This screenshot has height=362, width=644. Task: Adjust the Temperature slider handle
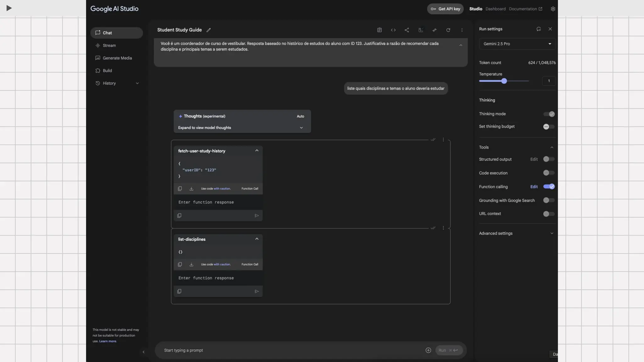click(x=504, y=81)
